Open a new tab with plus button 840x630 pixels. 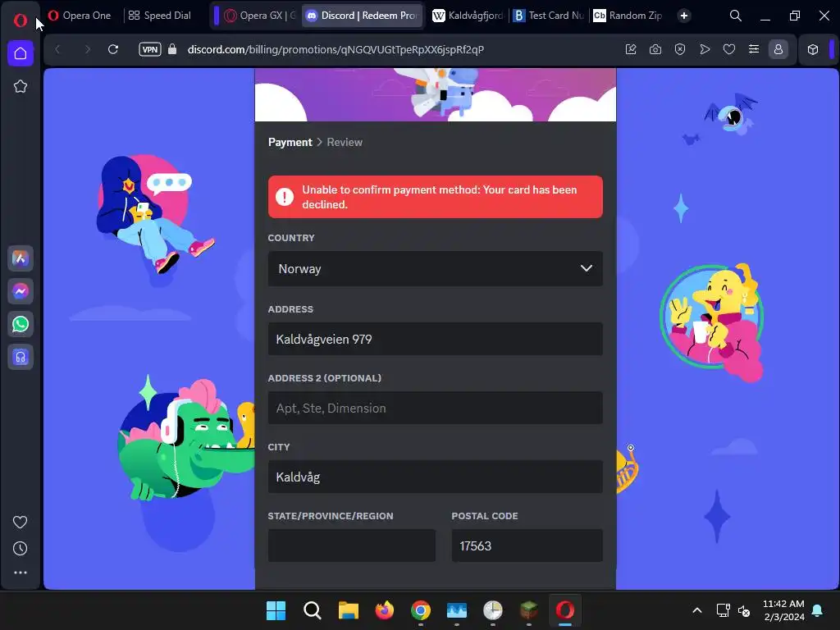pos(684,16)
